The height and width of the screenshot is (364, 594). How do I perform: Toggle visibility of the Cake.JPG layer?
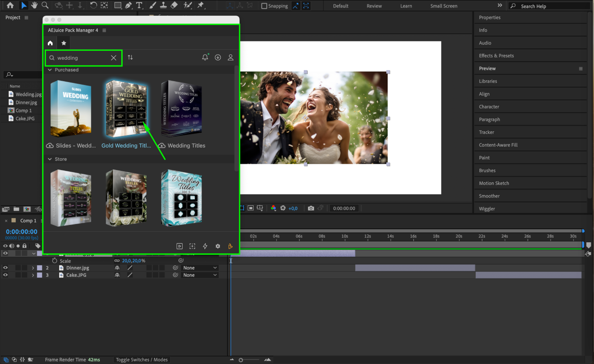coord(5,275)
